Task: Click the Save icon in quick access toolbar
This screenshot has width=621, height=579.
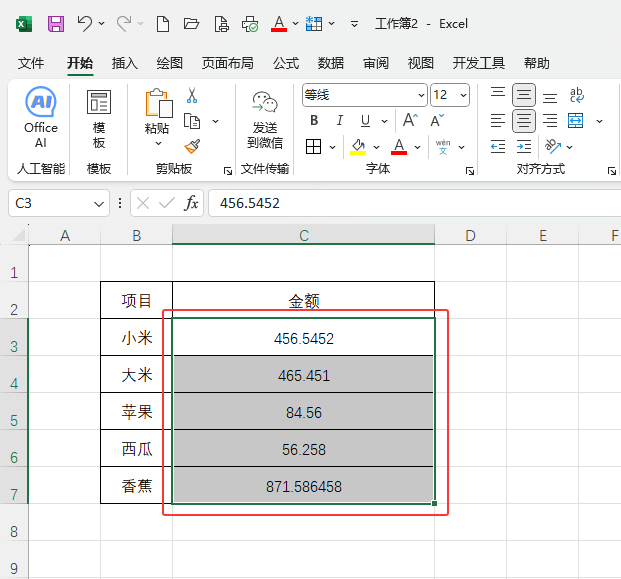Action: point(56,24)
